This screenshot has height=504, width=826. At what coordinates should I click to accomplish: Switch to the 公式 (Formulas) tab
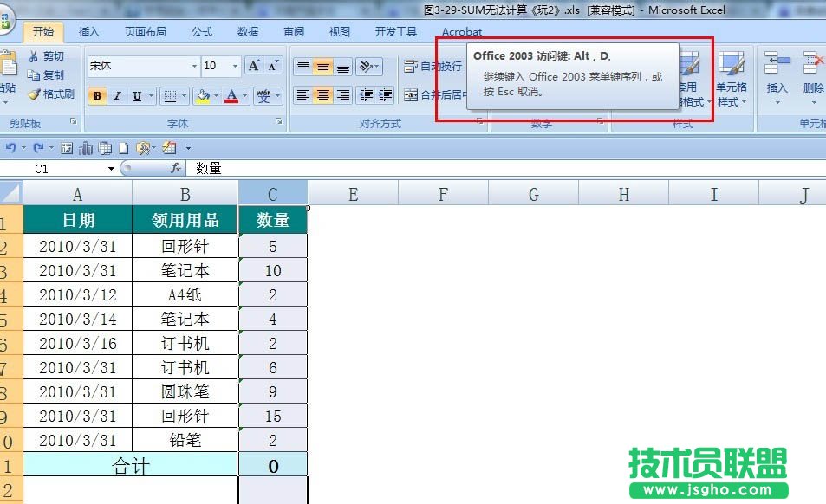click(x=202, y=32)
